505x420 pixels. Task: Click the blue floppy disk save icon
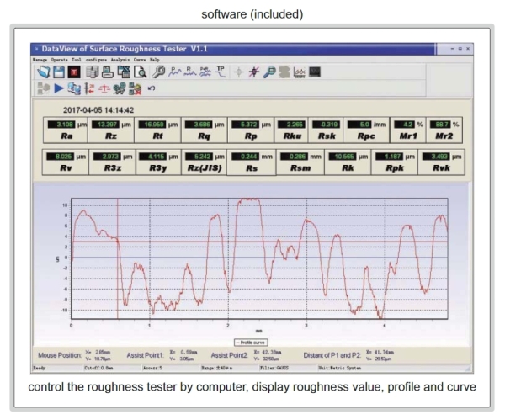coord(56,73)
